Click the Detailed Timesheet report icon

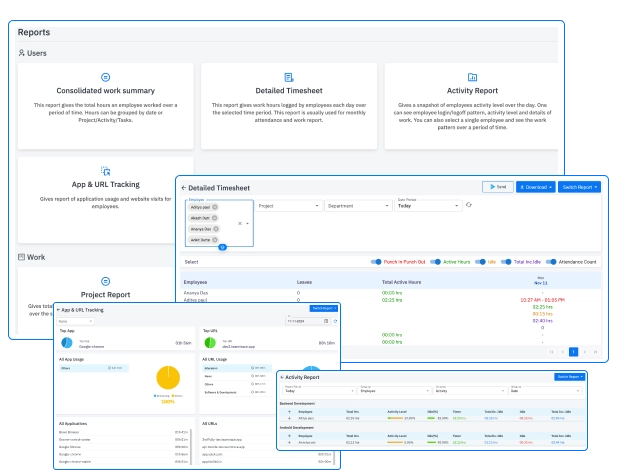coord(289,77)
